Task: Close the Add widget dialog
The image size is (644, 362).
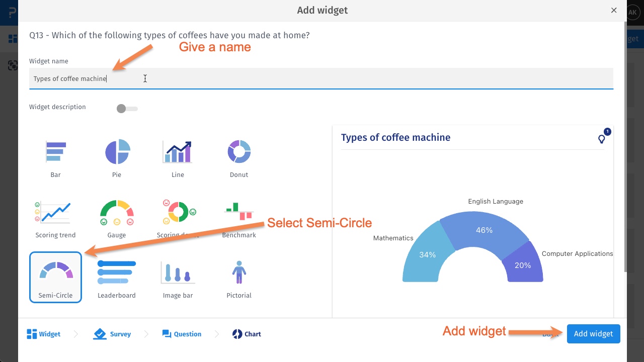Action: pos(614,10)
